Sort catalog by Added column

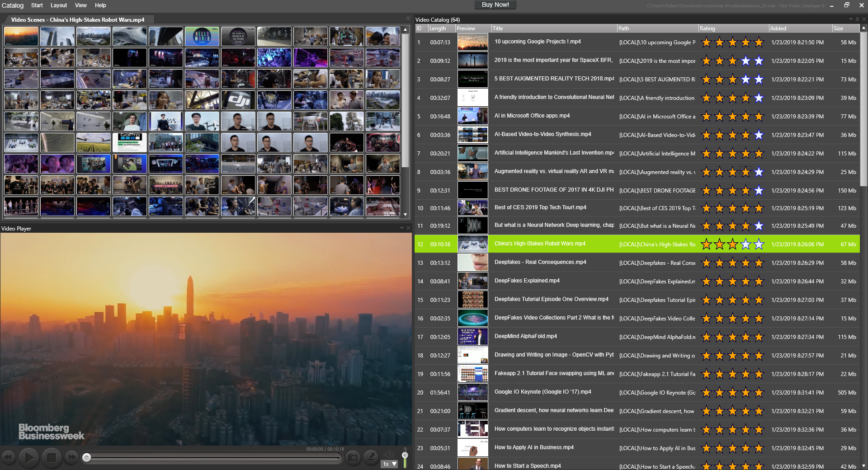coord(801,28)
